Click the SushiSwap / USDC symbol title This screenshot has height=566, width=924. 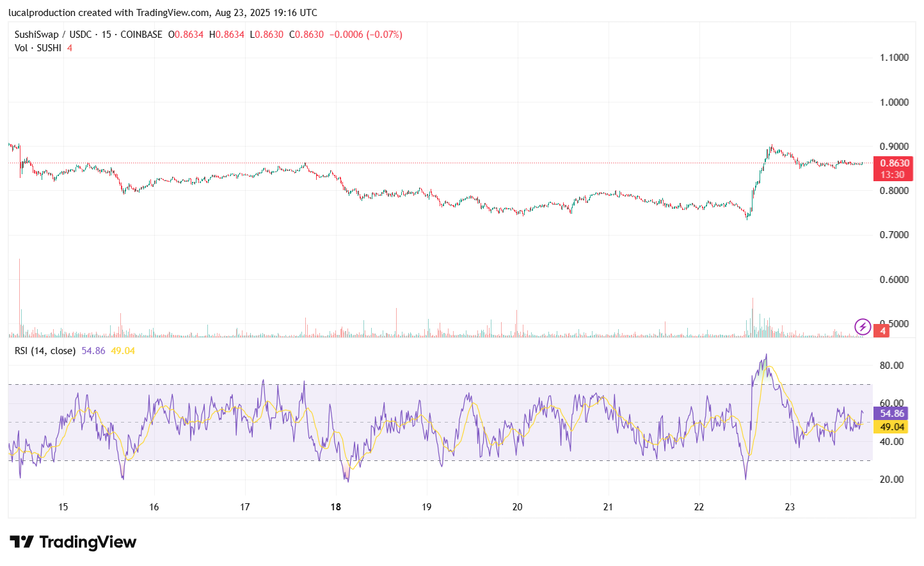(x=53, y=35)
